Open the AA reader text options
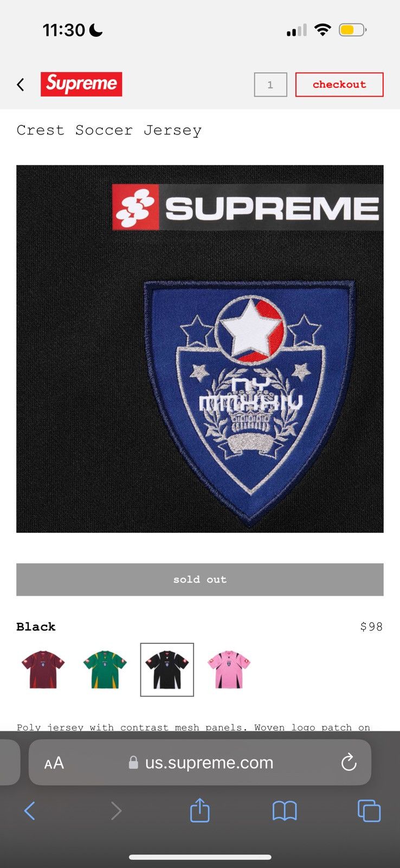 [x=54, y=763]
